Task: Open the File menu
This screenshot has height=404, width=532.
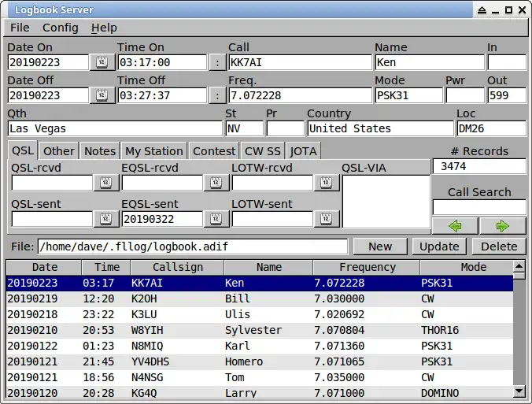Action: tap(20, 28)
